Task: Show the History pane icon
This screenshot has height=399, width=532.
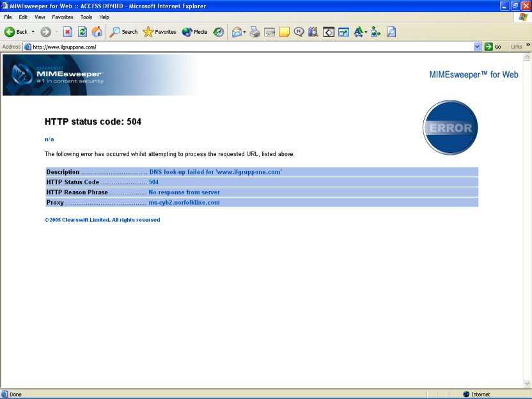Action: click(x=219, y=32)
